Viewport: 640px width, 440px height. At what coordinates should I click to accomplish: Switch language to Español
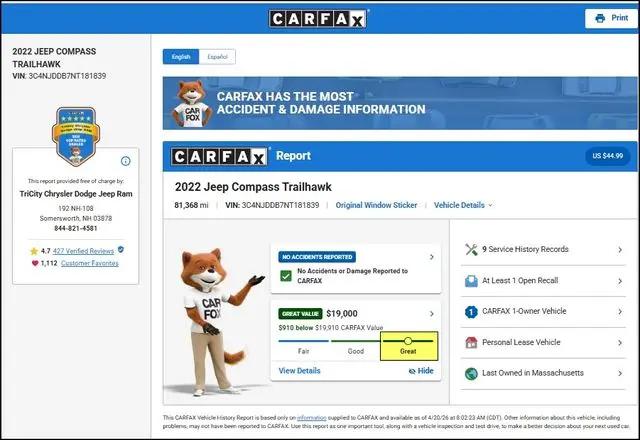pos(217,57)
